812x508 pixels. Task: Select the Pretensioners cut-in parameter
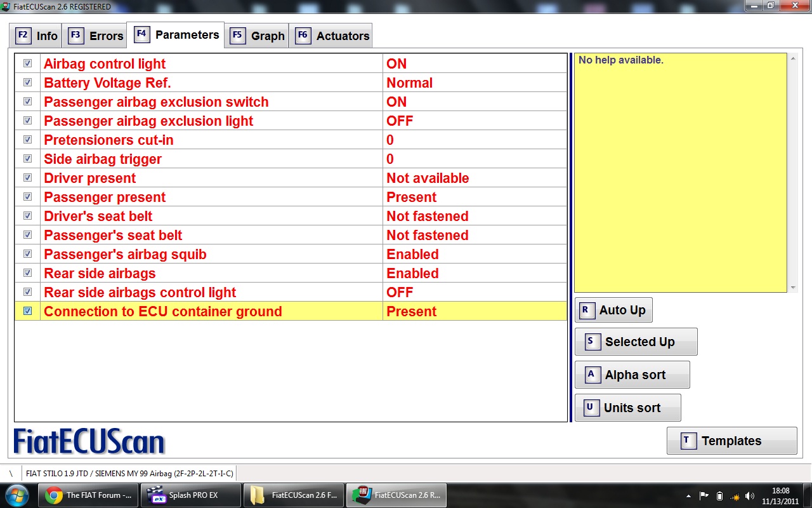pyautogui.click(x=291, y=140)
